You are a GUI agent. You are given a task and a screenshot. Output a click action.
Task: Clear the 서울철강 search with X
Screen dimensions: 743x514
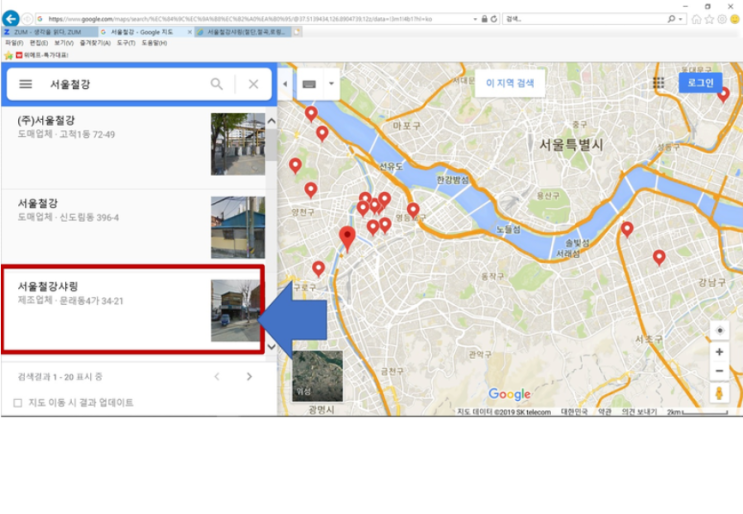point(254,84)
